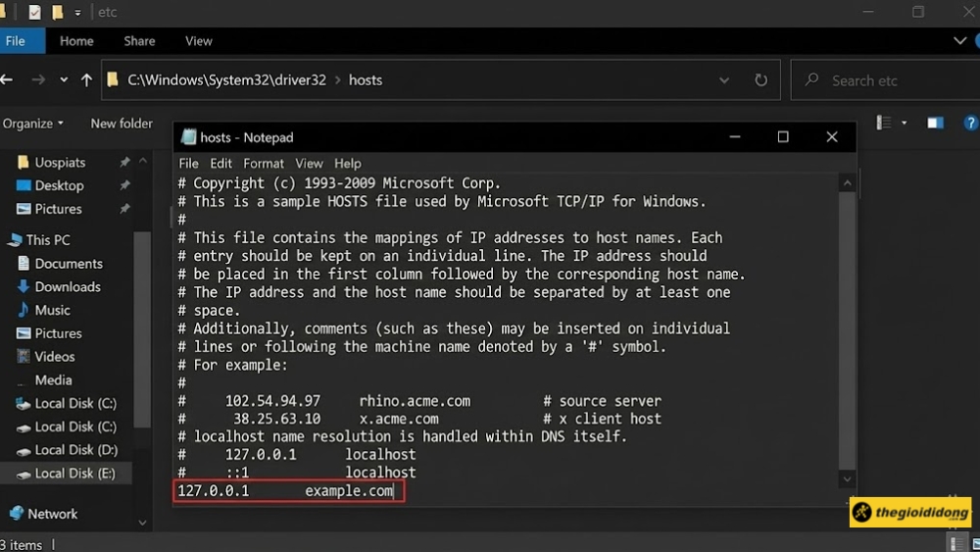Open Notepad Edit menu

[x=220, y=164]
